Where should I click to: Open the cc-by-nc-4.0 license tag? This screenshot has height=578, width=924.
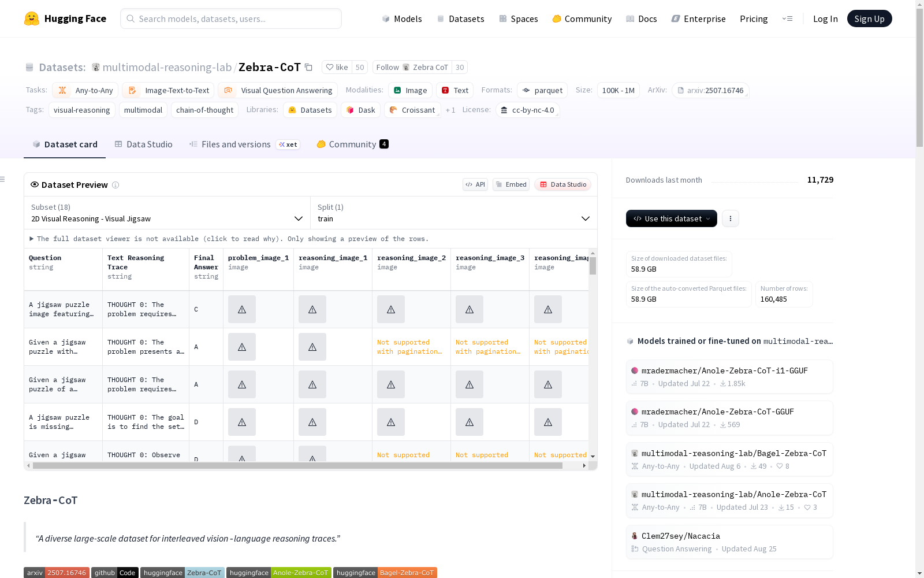(527, 110)
